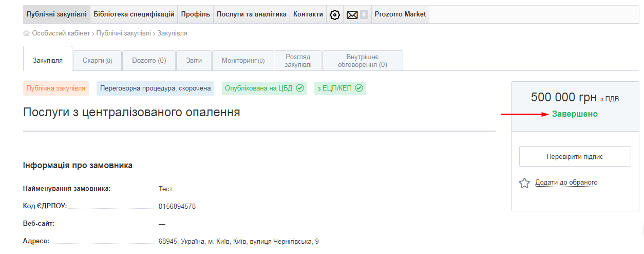Open the Розгляд закупівлі tab
The height and width of the screenshot is (254, 644).
click(298, 61)
